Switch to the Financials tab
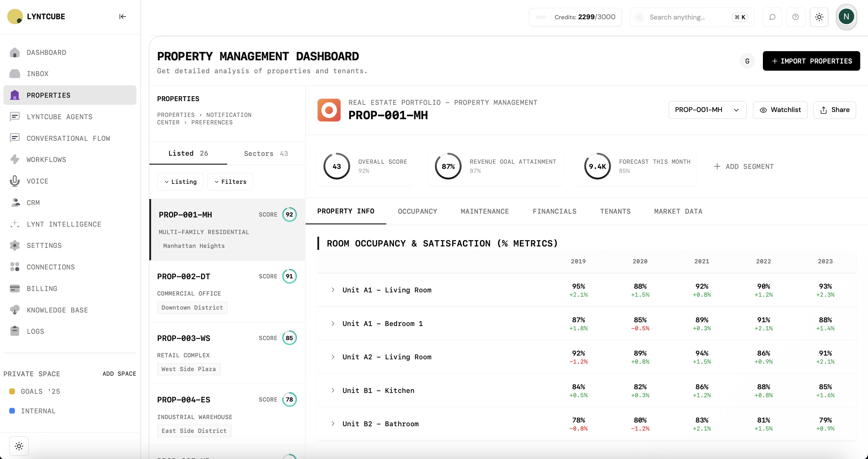 [x=554, y=211]
